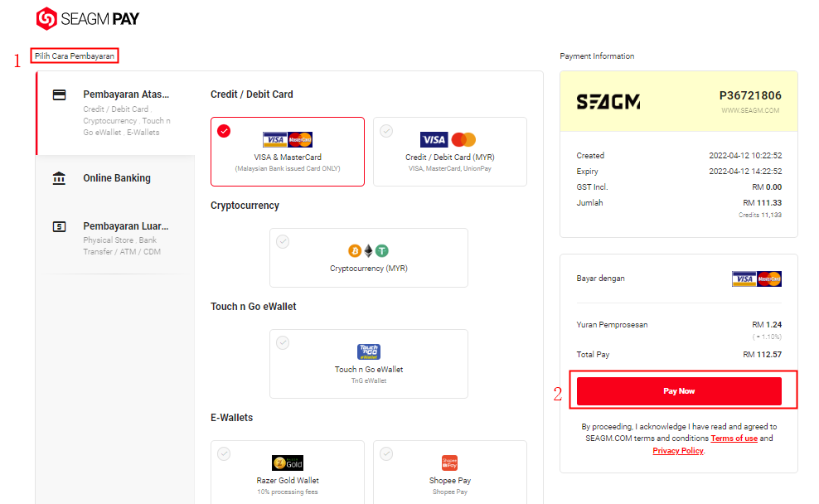Click the GST Incl. value RM 0.00
Viewport: 819px width, 504px height.
767,187
